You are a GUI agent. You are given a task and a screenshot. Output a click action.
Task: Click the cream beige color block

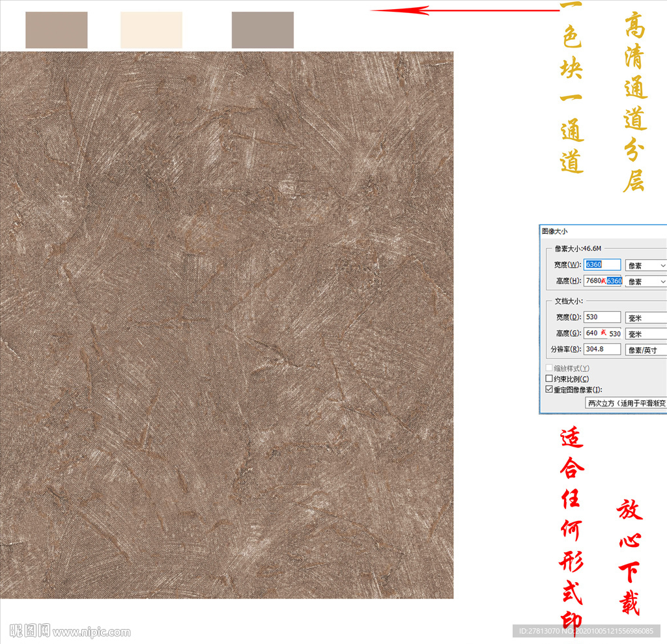pos(151,30)
